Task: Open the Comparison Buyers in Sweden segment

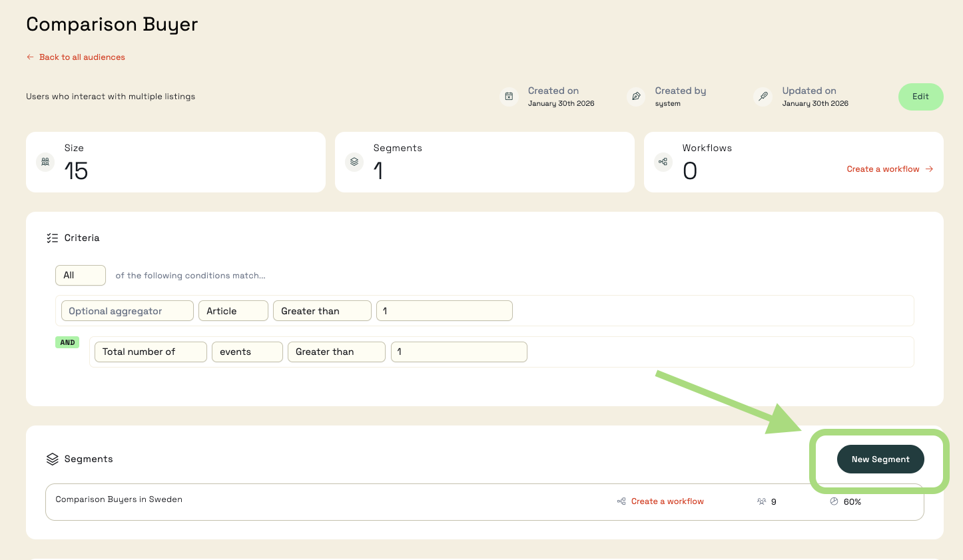Action: (485, 501)
